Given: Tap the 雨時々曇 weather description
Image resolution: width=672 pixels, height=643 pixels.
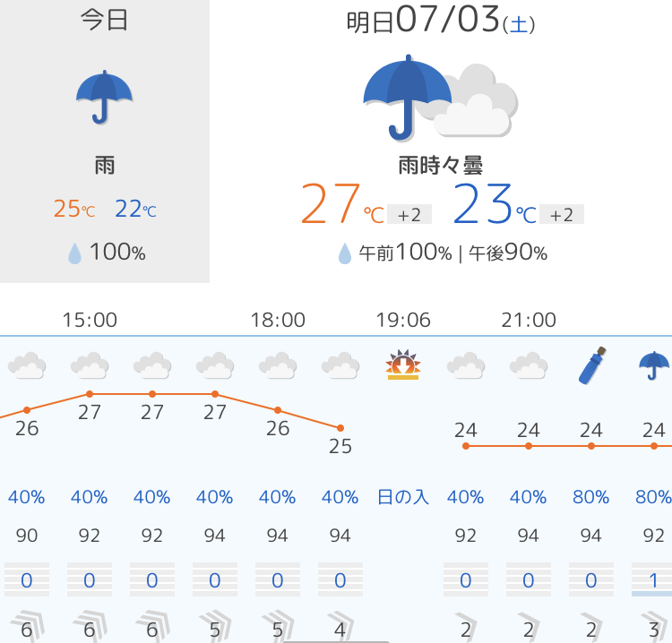Looking at the screenshot, I should pyautogui.click(x=441, y=166).
